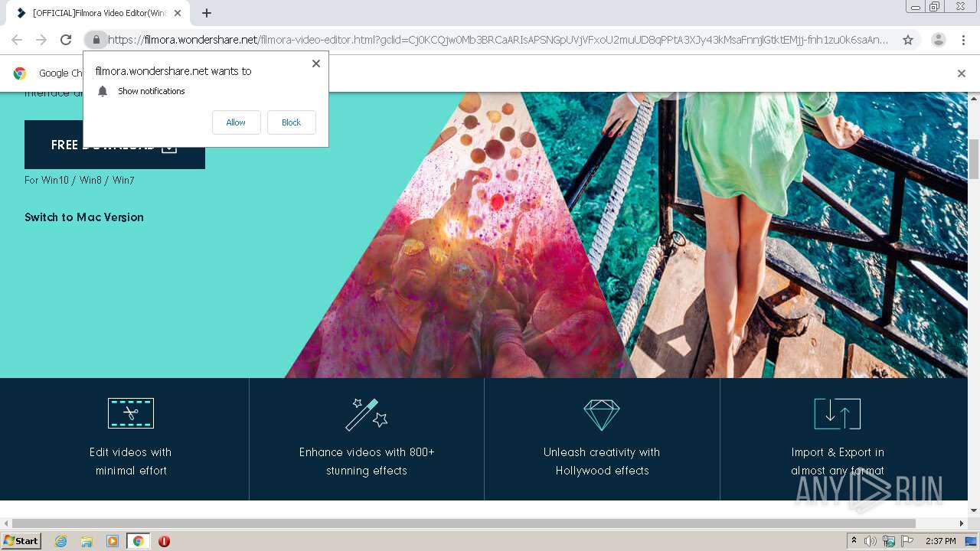Open Chrome's three-dot menu

(963, 40)
